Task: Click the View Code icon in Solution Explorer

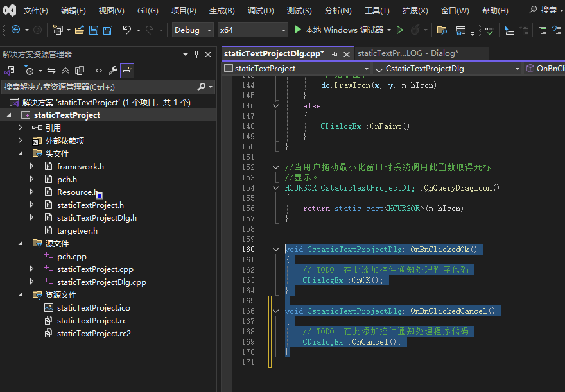Action: click(98, 71)
